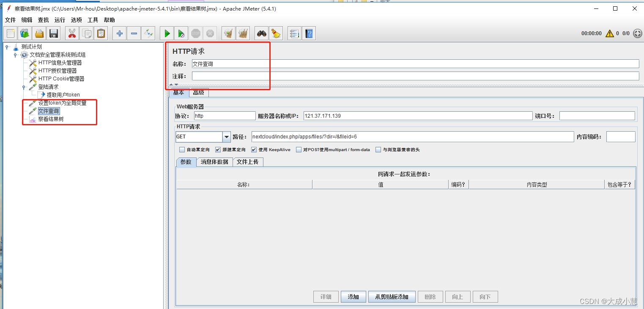This screenshot has width=644, height=309.
Task: Enable 自动重定向 checkbox
Action: (x=182, y=149)
